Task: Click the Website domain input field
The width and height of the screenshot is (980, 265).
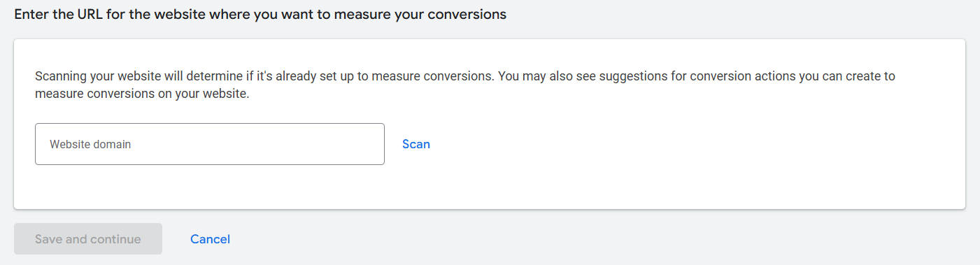Action: 210,144
